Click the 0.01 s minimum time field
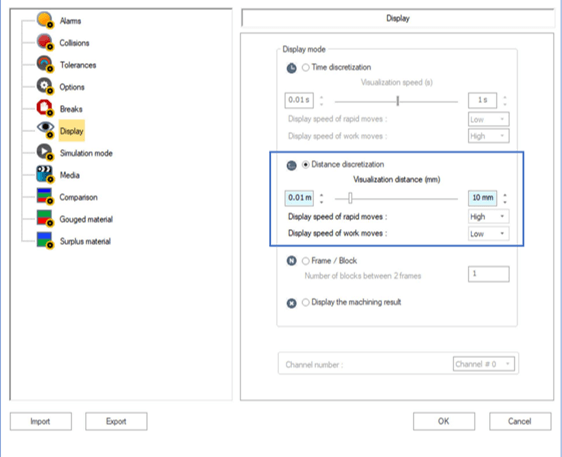 pyautogui.click(x=299, y=100)
